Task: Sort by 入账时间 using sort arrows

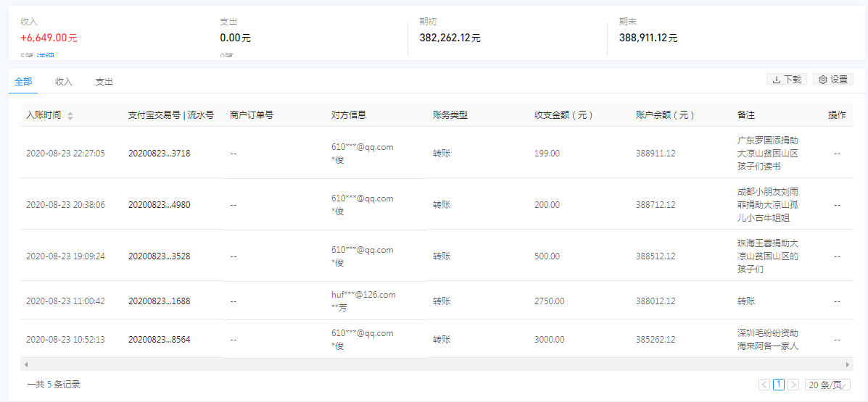Action: pyautogui.click(x=70, y=116)
